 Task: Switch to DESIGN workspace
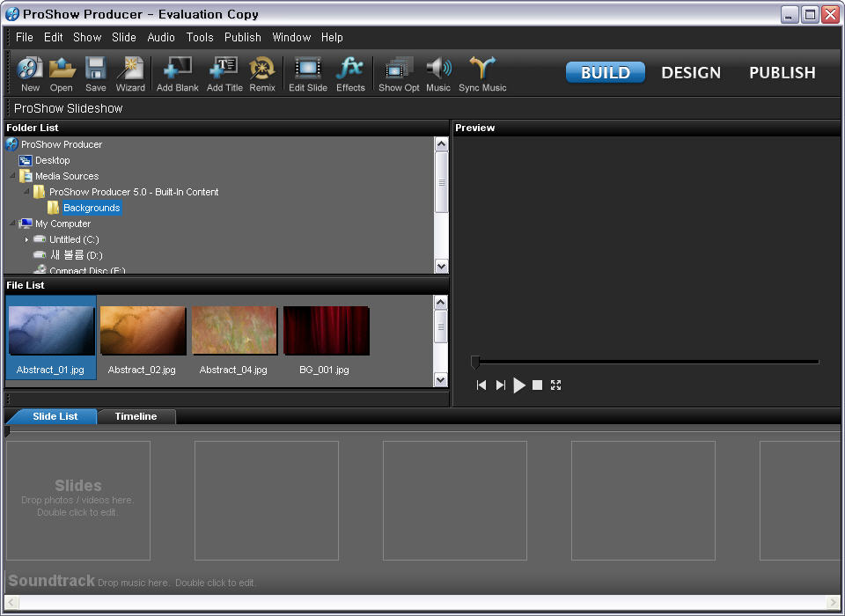pos(691,72)
